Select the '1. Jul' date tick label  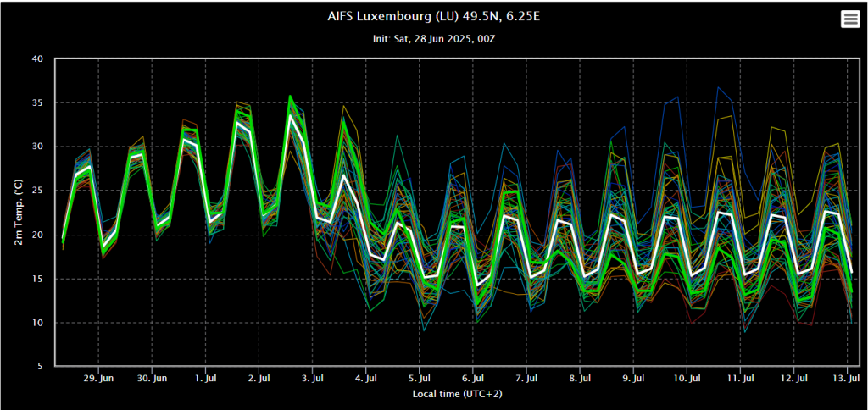click(x=206, y=379)
